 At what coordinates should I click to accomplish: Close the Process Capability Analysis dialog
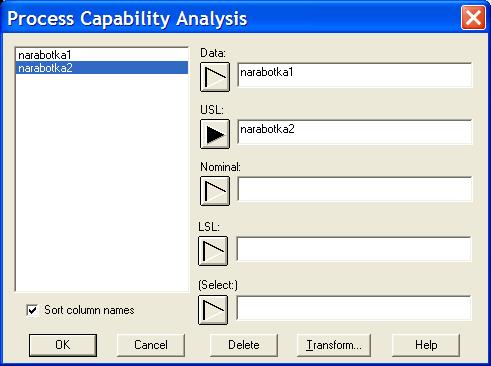click(473, 17)
